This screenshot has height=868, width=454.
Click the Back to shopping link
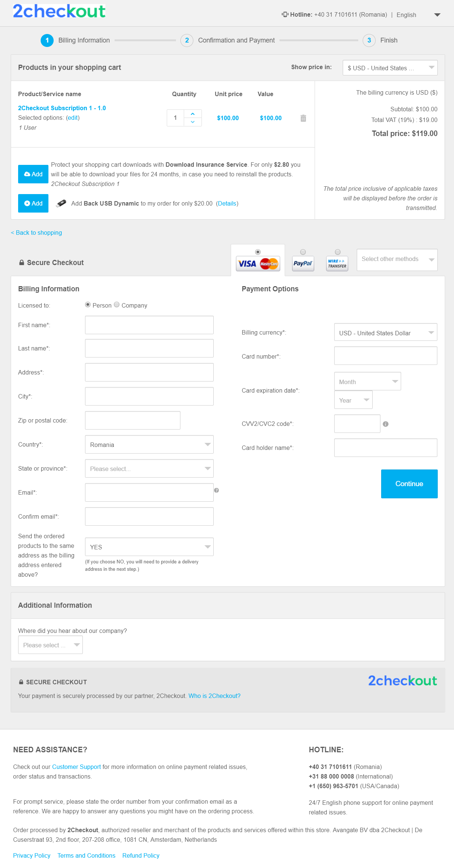(36, 233)
